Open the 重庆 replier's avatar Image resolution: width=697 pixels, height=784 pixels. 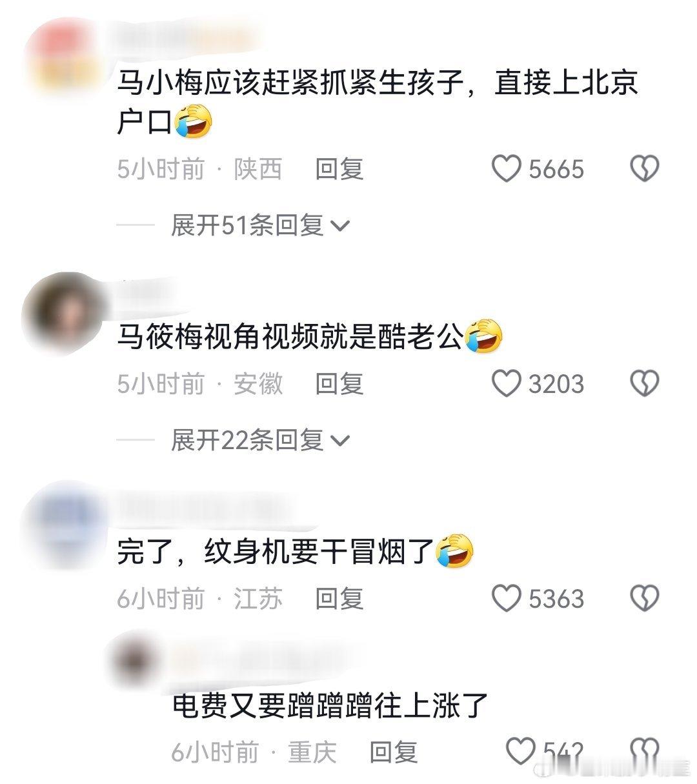(137, 659)
